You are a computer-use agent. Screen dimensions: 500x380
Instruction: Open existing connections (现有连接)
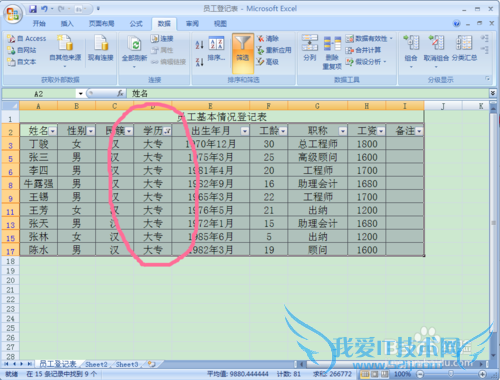click(101, 48)
